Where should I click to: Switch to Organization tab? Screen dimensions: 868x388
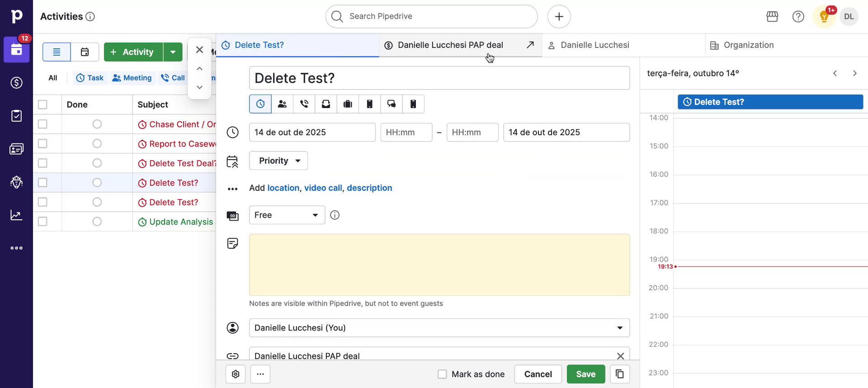787,45
